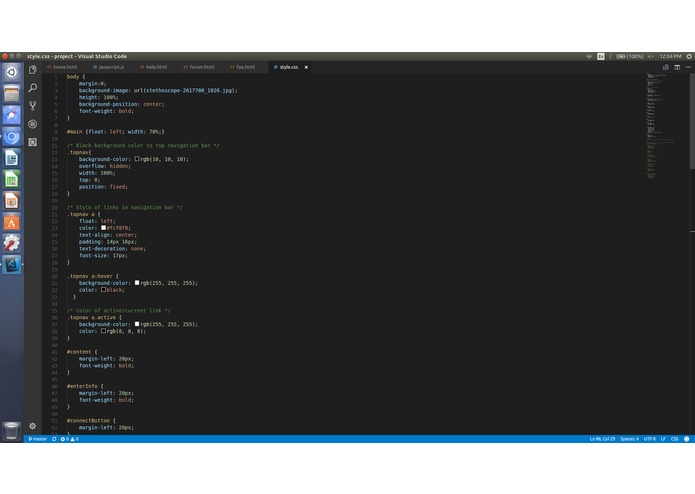The height and width of the screenshot is (494, 695).
Task: Click the #fcf8f8 color swatch
Action: (x=103, y=228)
